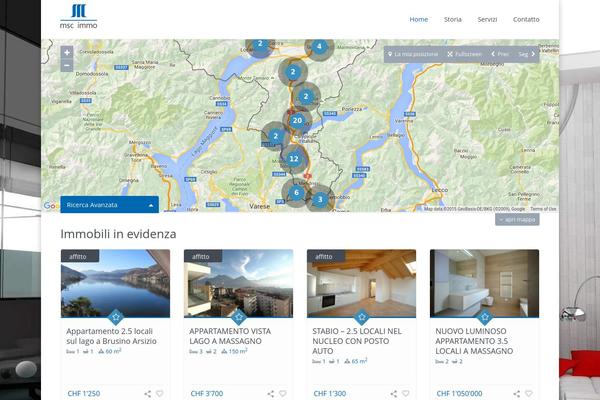Open the Home menu item
The image size is (600, 400).
(x=419, y=20)
